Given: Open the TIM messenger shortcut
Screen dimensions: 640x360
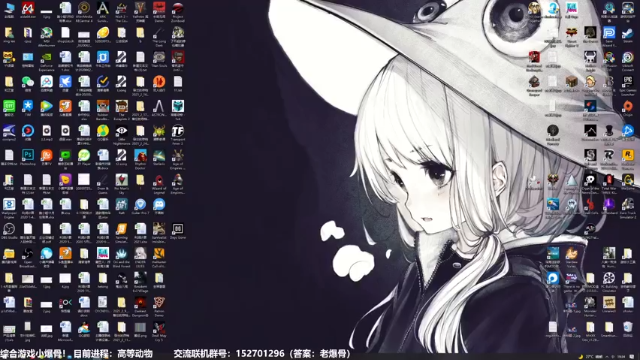Looking at the screenshot, I should 28,109.
